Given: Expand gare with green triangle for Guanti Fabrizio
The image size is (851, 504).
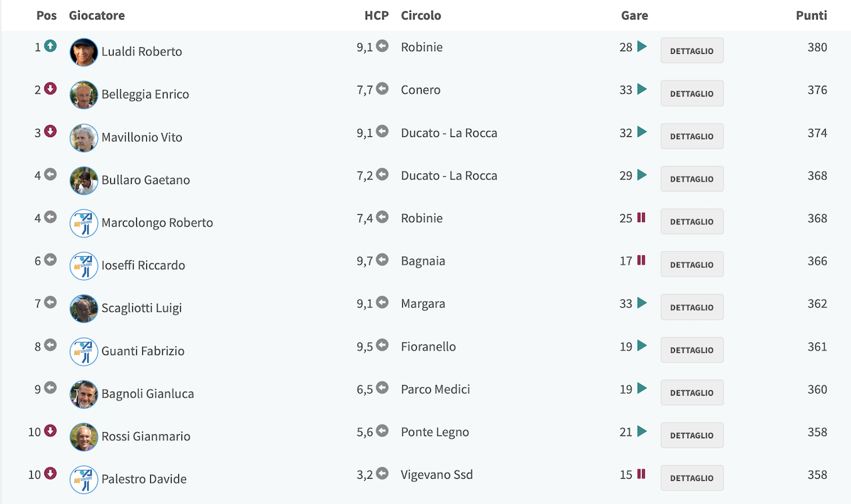Looking at the screenshot, I should [642, 346].
